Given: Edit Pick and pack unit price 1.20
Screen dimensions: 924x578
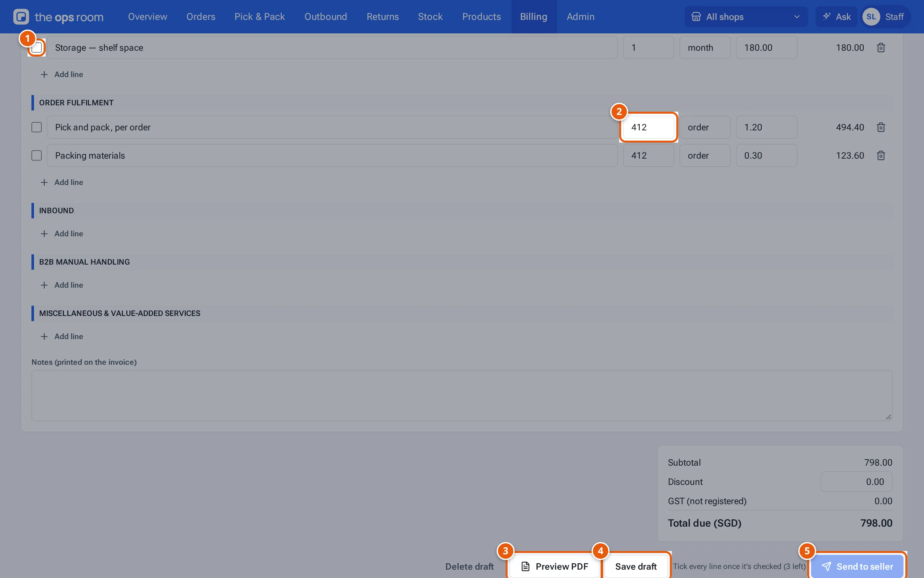Looking at the screenshot, I should coord(766,127).
